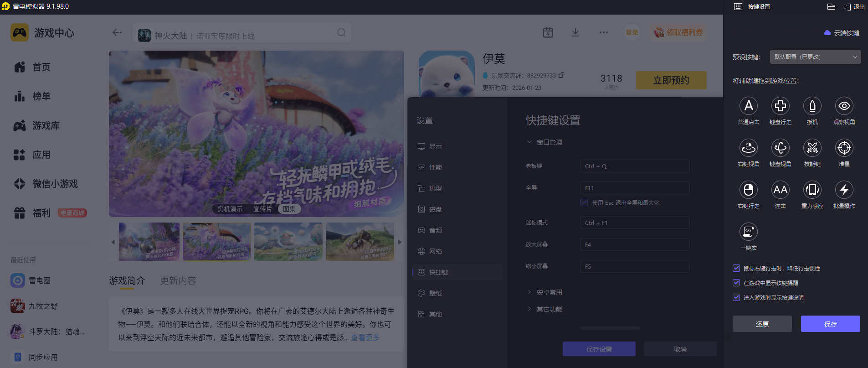The height and width of the screenshot is (368, 868).
Task: Switch media to 实机演示
Action: click(230, 209)
